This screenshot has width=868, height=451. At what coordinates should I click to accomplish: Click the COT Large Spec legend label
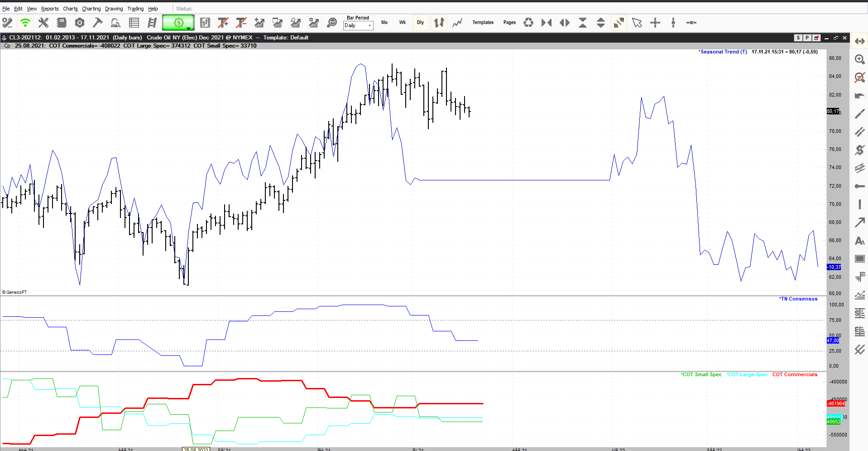coord(747,374)
